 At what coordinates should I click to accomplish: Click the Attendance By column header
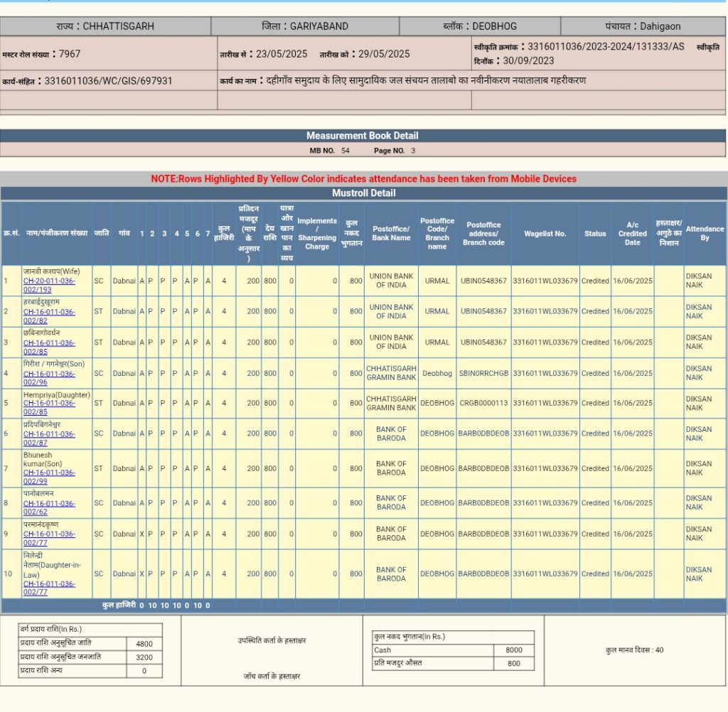click(705, 234)
